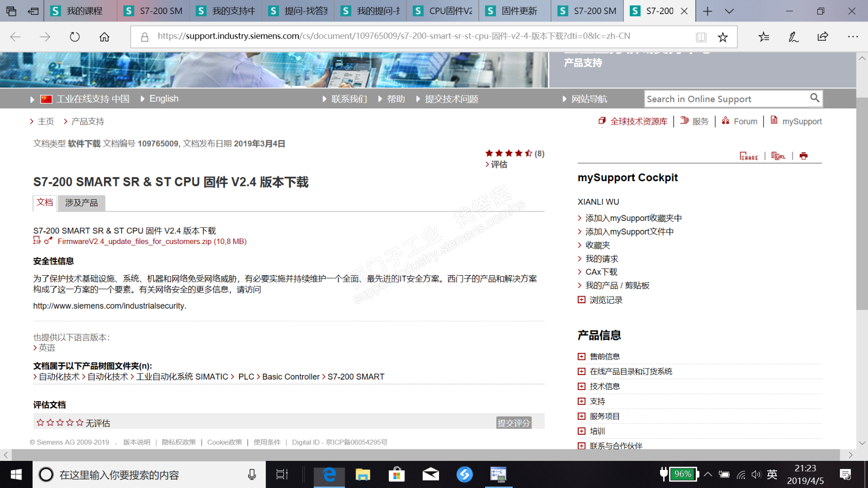The width and height of the screenshot is (868, 488).
Task: Switch to the 固件更新 browser tab
Action: tap(515, 11)
